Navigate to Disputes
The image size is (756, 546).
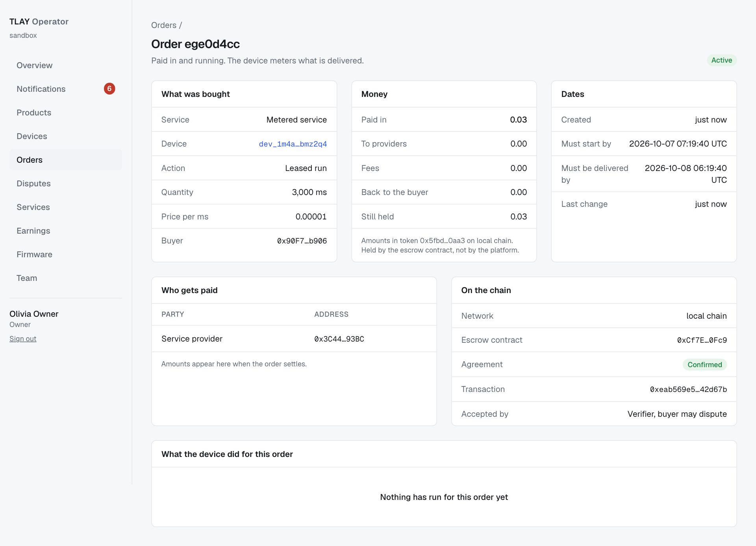(x=66, y=184)
